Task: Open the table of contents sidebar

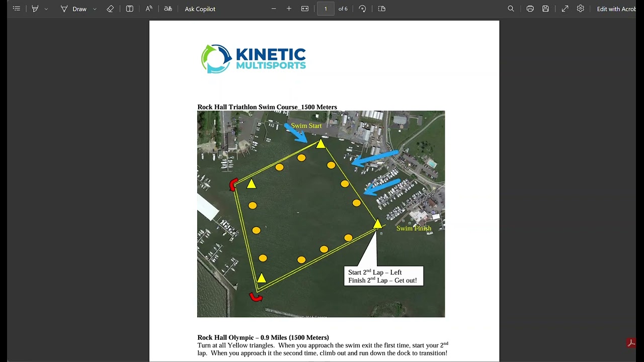Action: coord(17,9)
